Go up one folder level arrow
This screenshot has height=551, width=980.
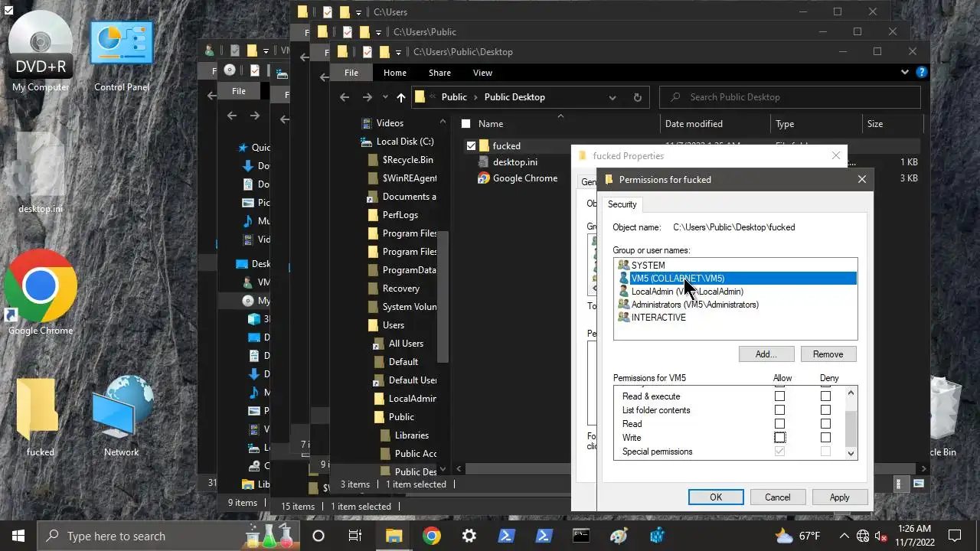click(401, 97)
